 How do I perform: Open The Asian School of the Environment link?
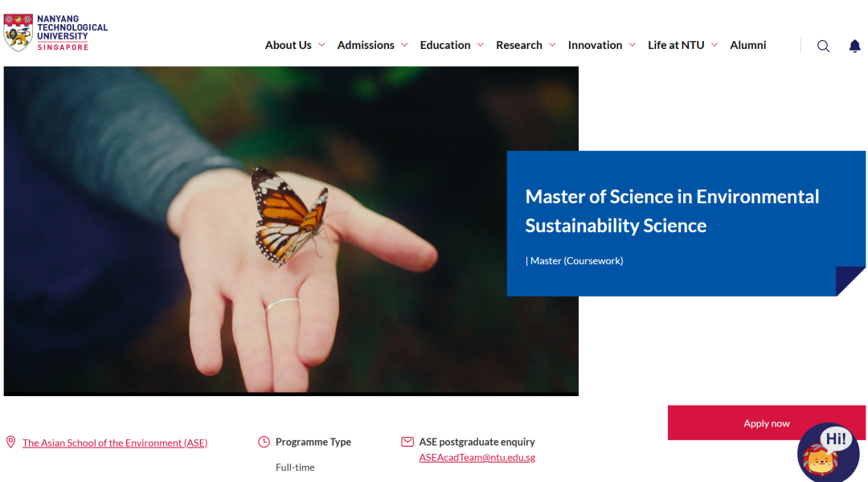(115, 443)
